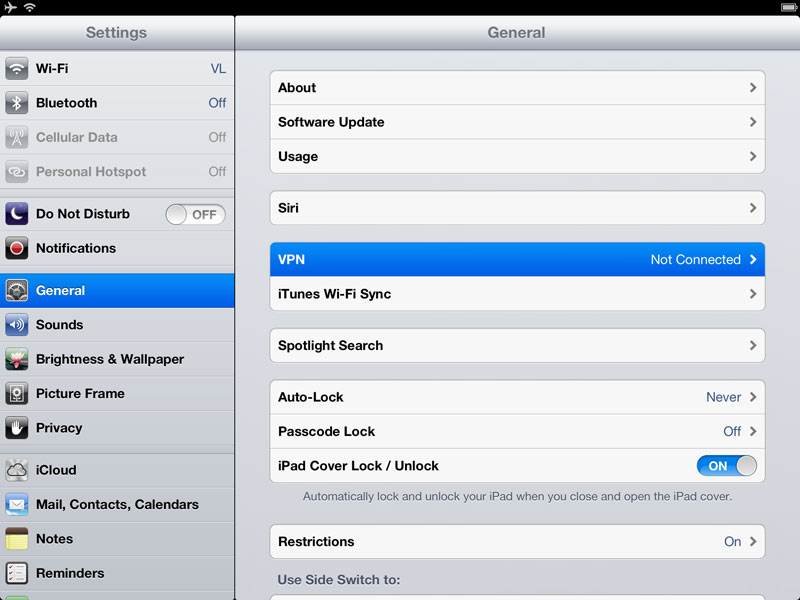The image size is (800, 600).
Task: Tap the Usage row chevron
Action: 753,156
